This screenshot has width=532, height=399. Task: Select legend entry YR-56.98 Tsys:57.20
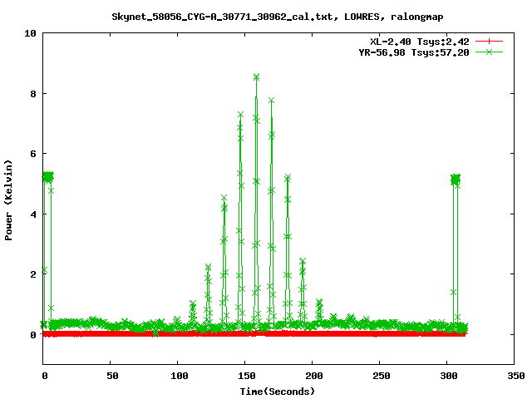pyautogui.click(x=414, y=52)
